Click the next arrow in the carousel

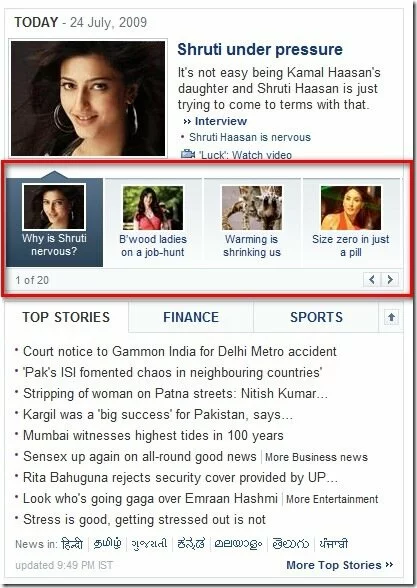390,279
